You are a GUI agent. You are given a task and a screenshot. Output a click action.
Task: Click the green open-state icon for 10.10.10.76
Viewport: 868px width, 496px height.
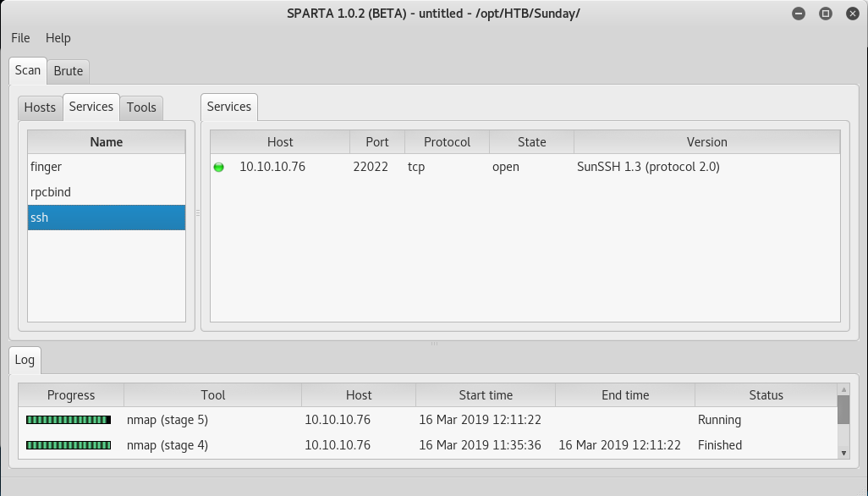tap(219, 168)
